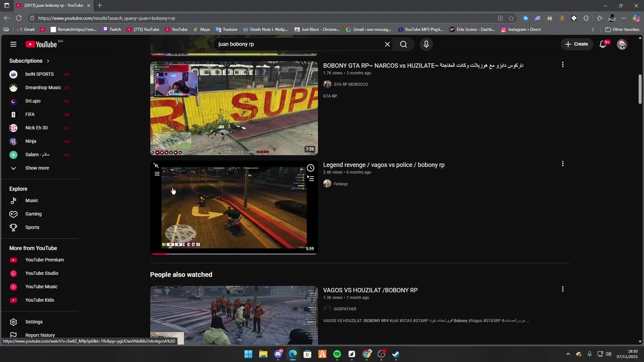The image size is (644, 362).
Task: Open the YouTube guide hamburger menu
Action: pyautogui.click(x=14, y=44)
